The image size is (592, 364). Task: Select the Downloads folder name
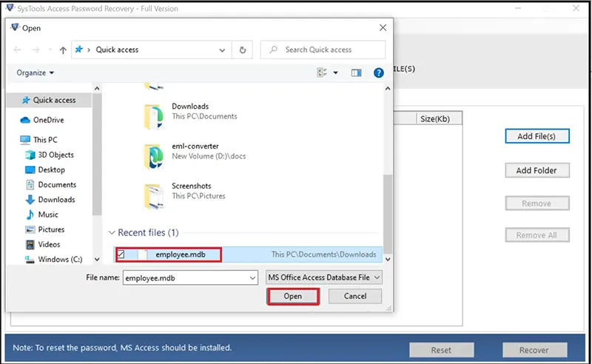click(x=190, y=107)
